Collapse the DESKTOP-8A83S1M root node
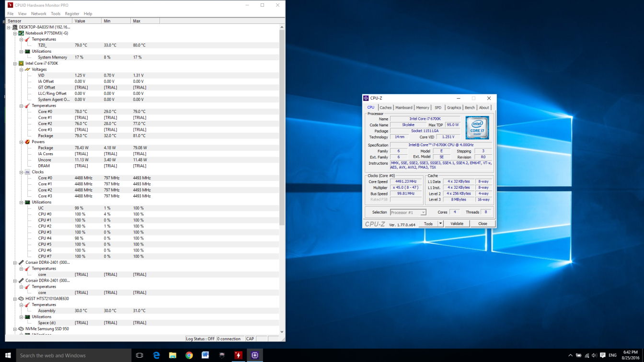Viewport: 644px width, 362px height. tap(9, 27)
